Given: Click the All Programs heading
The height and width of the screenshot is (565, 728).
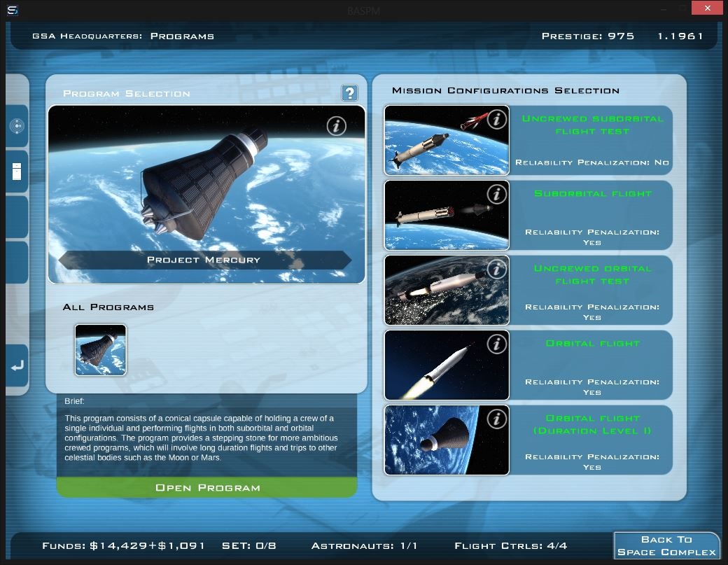Looking at the screenshot, I should (x=108, y=307).
